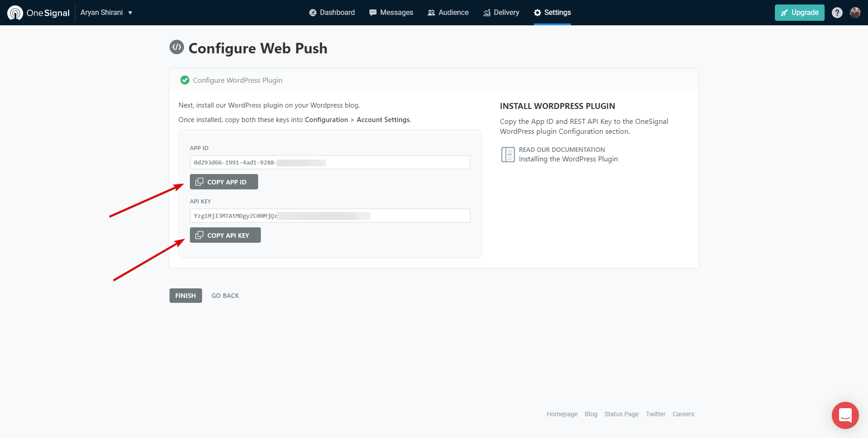Click the code icon beside Configure Web Push

click(x=177, y=47)
